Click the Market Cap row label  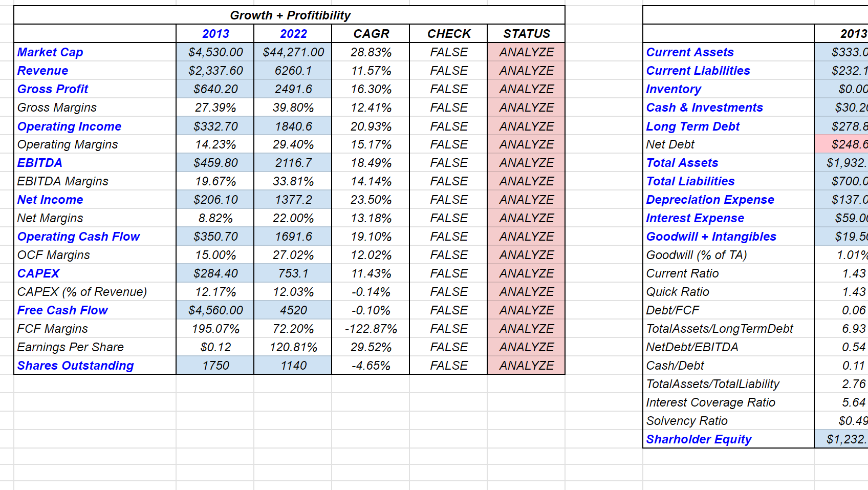tap(50, 52)
